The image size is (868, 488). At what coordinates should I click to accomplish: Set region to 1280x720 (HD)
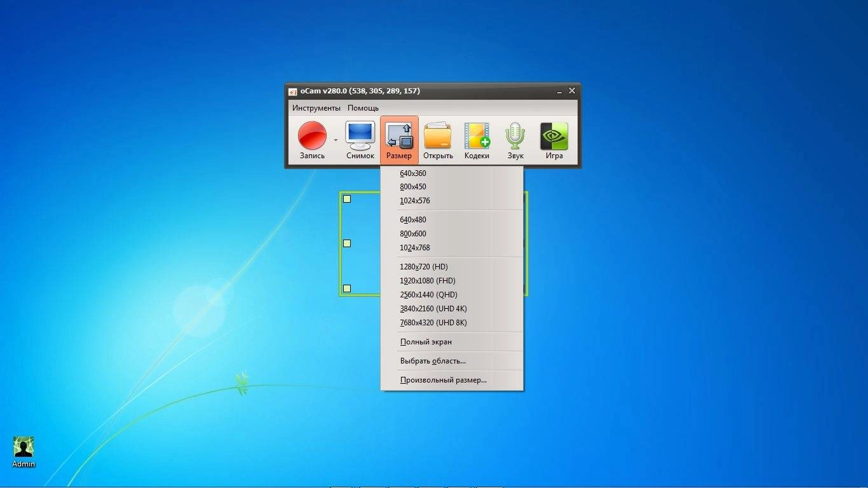(452, 267)
